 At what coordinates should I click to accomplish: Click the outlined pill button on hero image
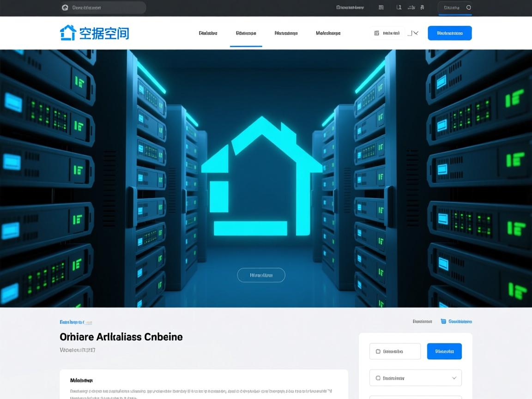pos(261,275)
